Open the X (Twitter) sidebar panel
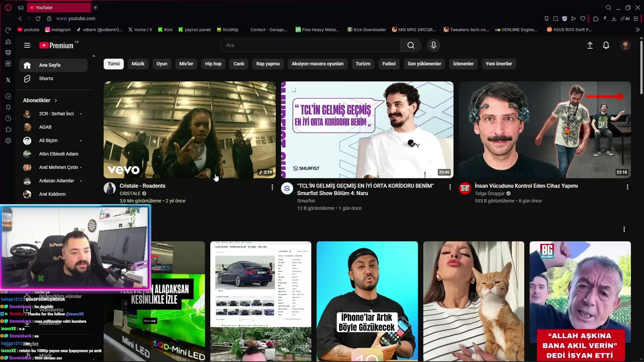 tap(8, 79)
